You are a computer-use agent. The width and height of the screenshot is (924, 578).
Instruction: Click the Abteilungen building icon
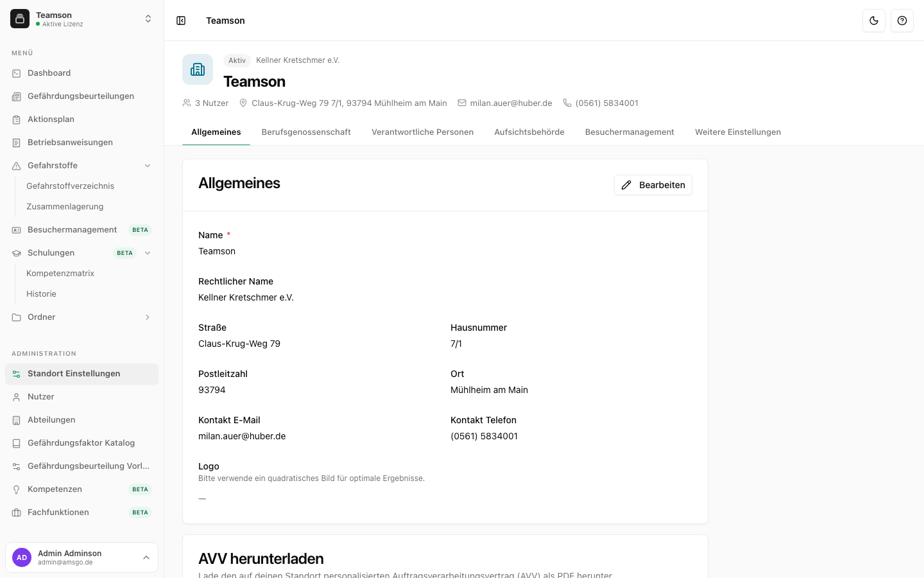(17, 420)
